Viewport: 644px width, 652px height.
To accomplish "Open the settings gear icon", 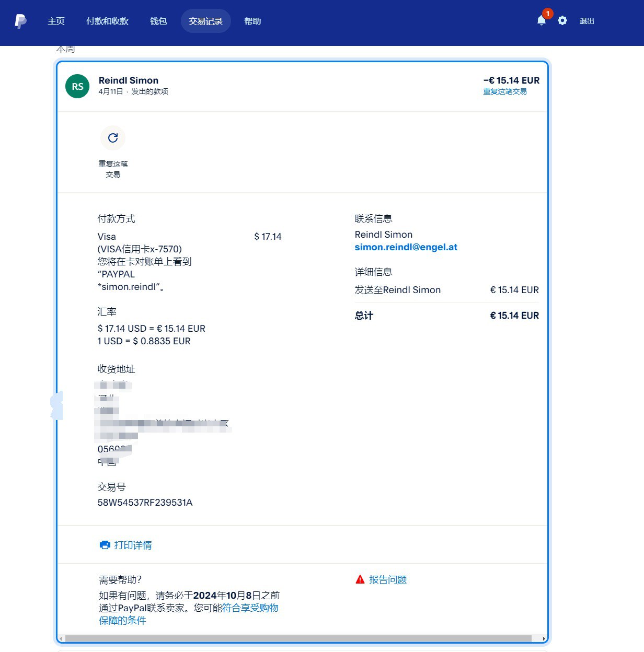I will click(562, 21).
